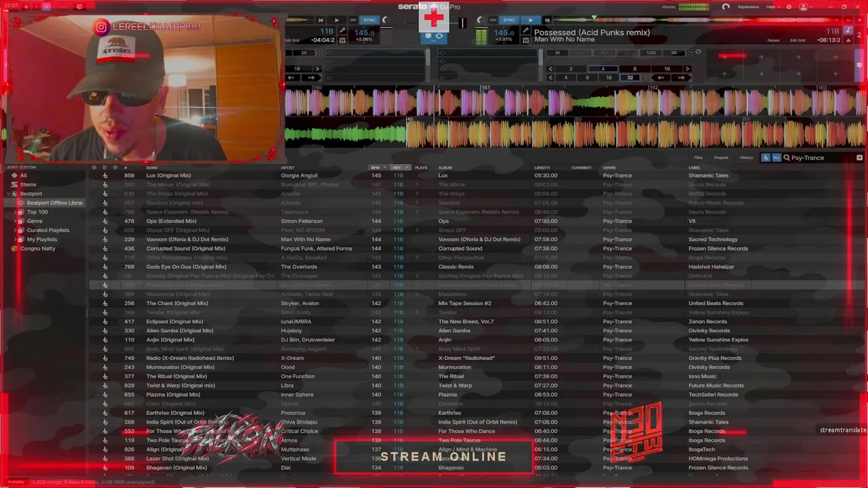Expand the Genre folder
The image size is (868, 488).
(16, 221)
